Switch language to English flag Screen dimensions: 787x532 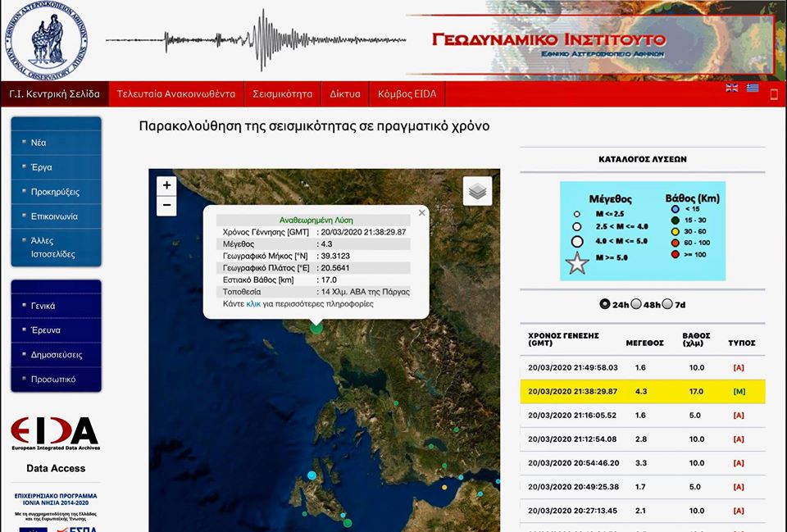tap(732, 88)
